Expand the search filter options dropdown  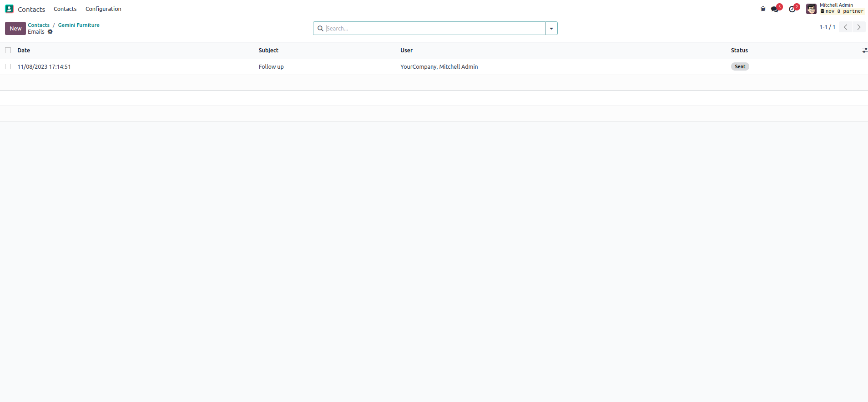551,28
